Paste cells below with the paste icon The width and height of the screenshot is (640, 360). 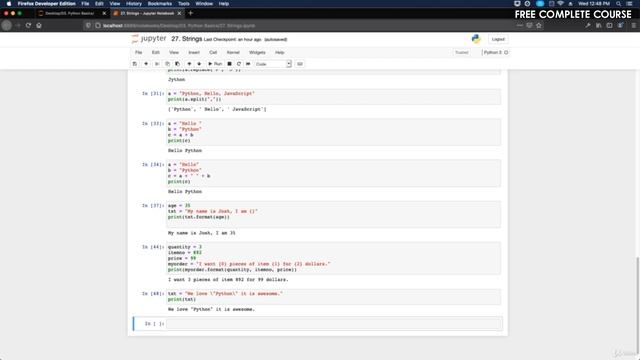177,64
